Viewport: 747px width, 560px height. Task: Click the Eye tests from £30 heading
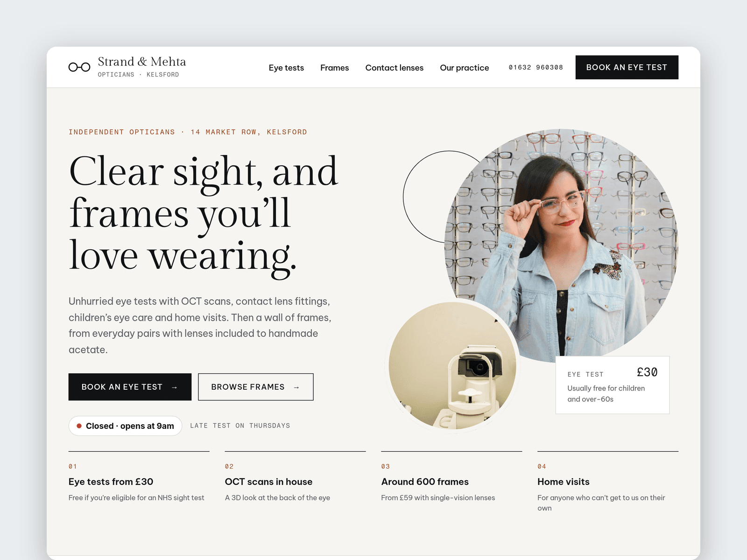coord(111,482)
